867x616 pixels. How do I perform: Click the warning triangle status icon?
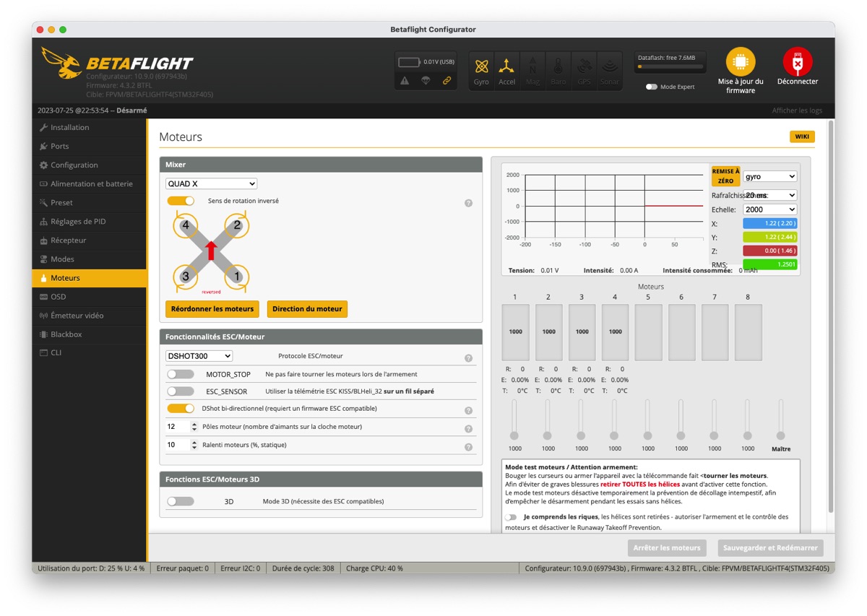[x=405, y=81]
